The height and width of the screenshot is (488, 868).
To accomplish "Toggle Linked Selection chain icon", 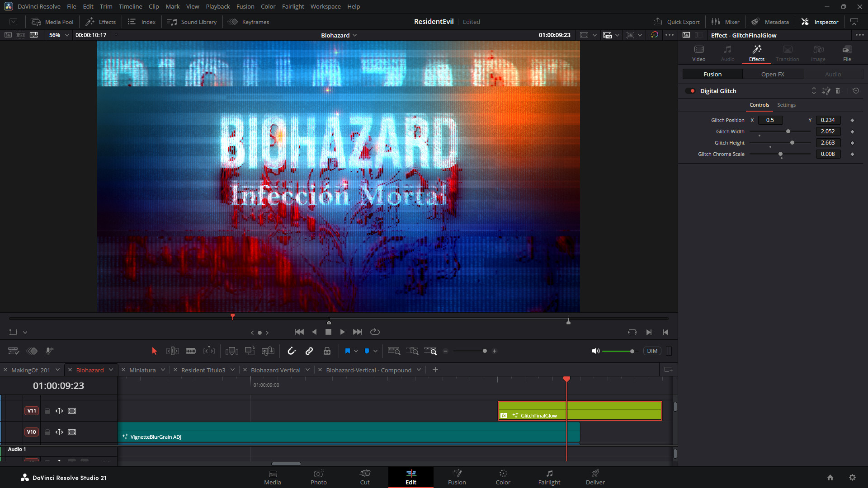I will point(309,351).
